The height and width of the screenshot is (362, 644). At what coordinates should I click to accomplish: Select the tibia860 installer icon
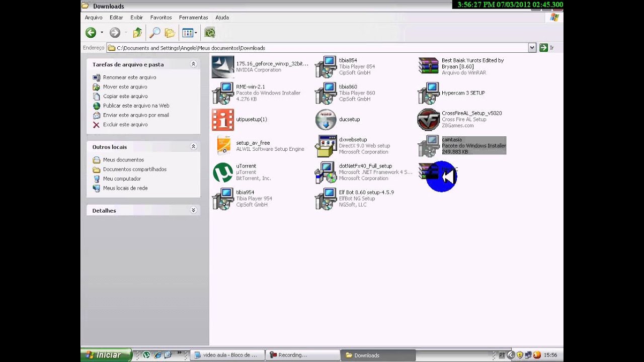coord(326,94)
